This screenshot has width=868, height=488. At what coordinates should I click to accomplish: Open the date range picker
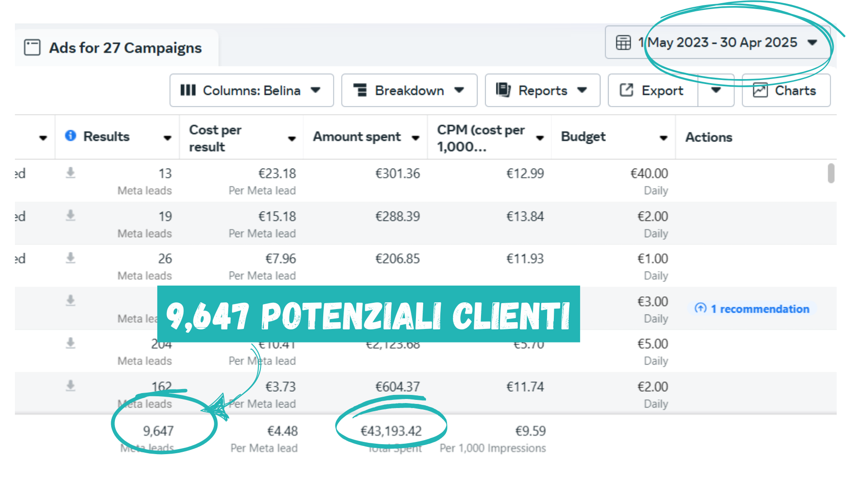(x=717, y=42)
